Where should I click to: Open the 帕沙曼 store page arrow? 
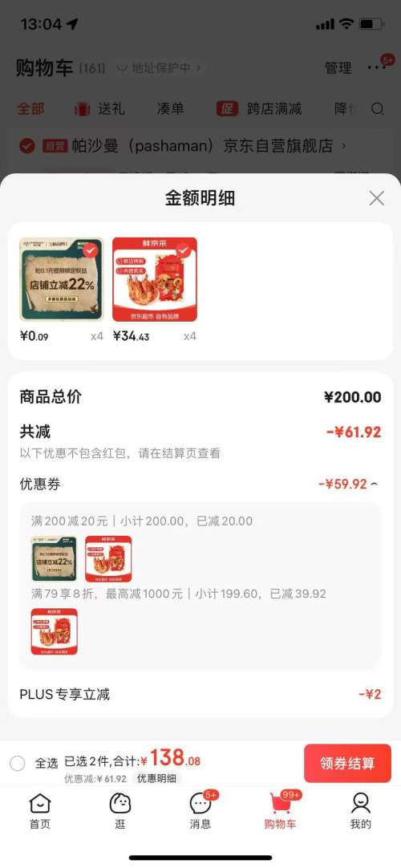pos(344,146)
